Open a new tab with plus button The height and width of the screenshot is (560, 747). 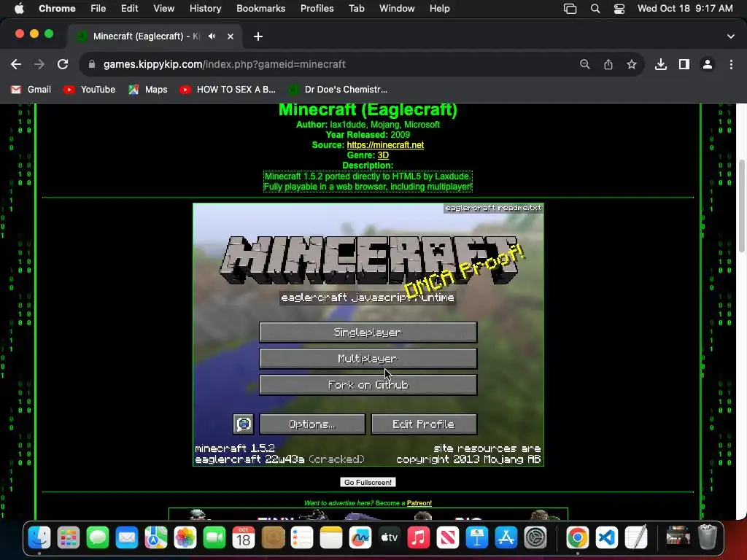point(258,36)
